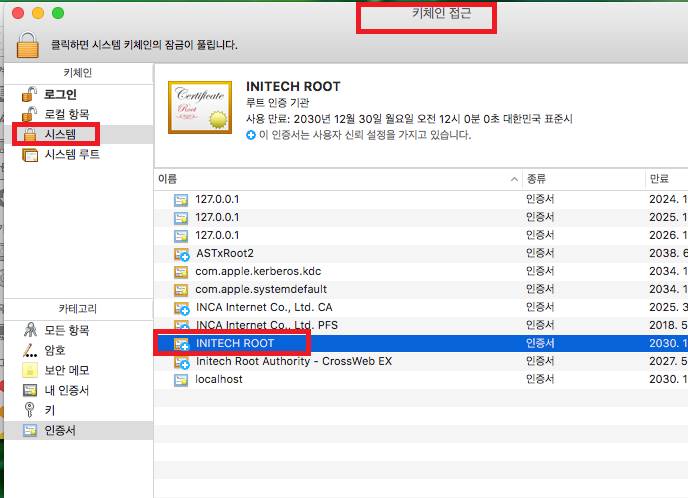The height and width of the screenshot is (498, 688).
Task: Click the lock icon to unlock System keychain
Action: tap(28, 43)
